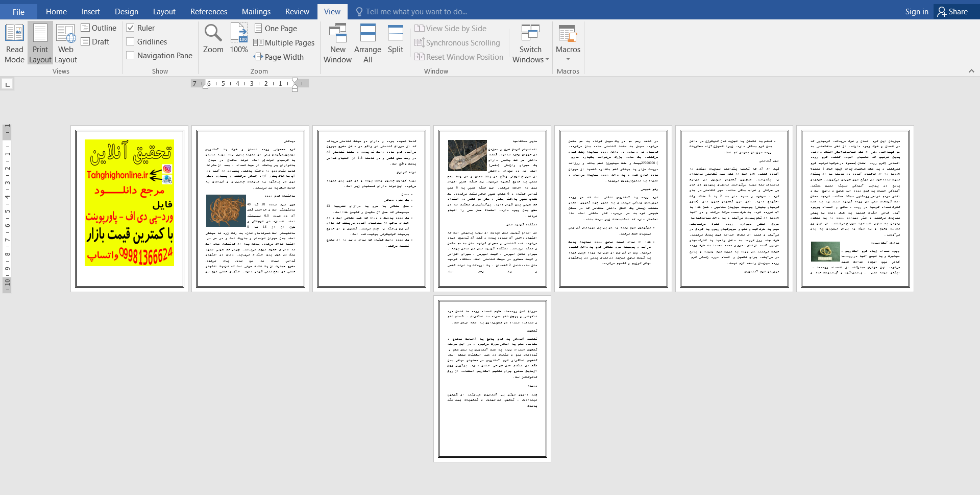Toggle the Ruler checkbox

(x=131, y=28)
